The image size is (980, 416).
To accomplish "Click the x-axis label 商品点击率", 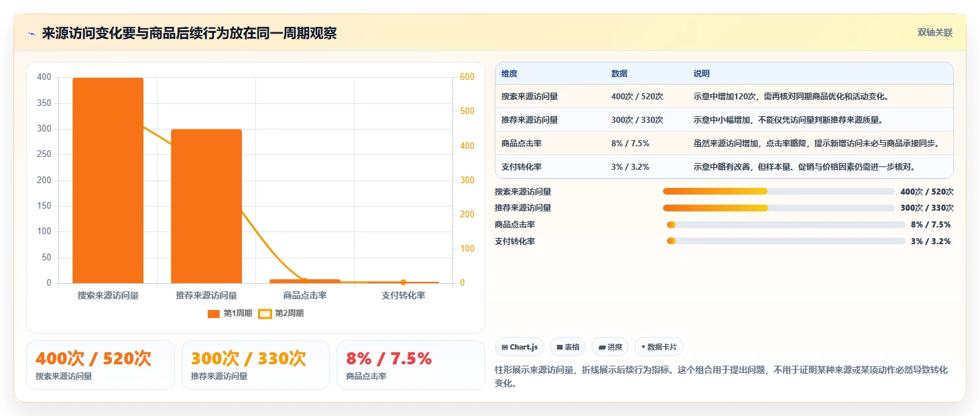I will point(305,295).
